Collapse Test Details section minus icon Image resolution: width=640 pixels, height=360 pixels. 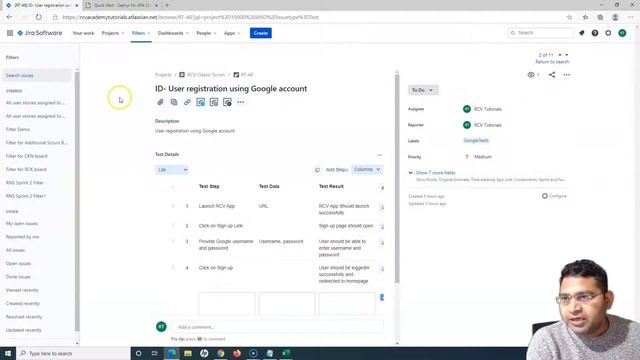click(380, 155)
